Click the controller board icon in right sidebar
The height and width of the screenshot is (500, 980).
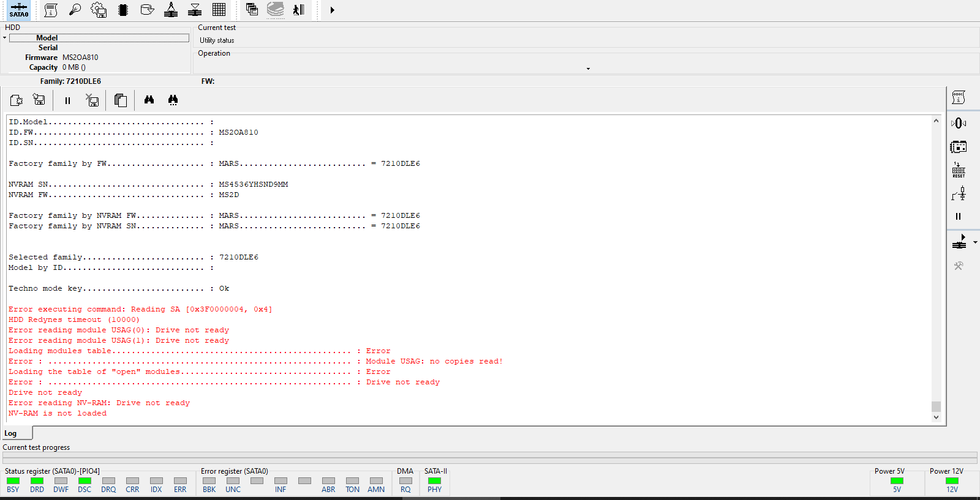[x=959, y=146]
